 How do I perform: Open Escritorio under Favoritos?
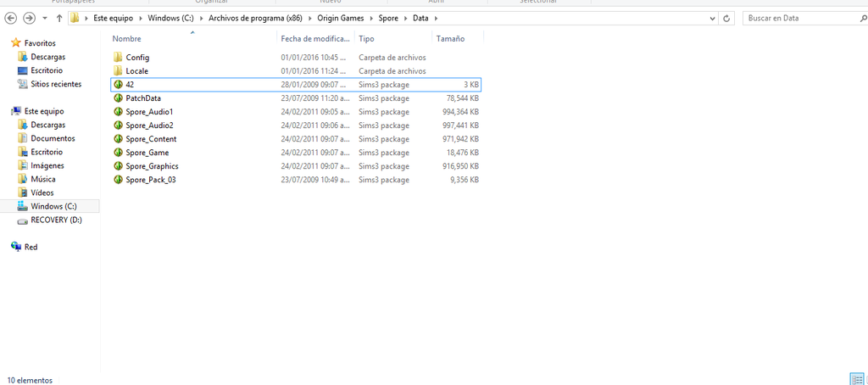point(47,70)
